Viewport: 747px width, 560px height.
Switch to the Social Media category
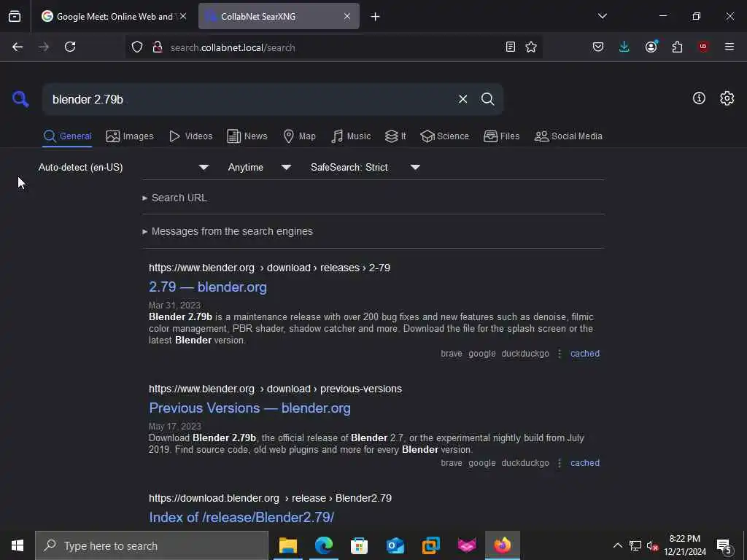click(568, 136)
